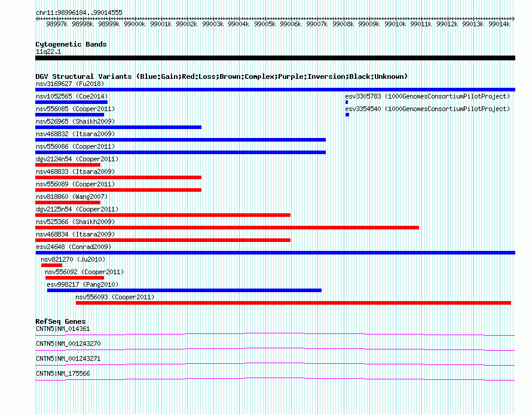The height and width of the screenshot is (414, 532).
Task: Click the DGV Structural Variants track heading
Action: point(222,76)
